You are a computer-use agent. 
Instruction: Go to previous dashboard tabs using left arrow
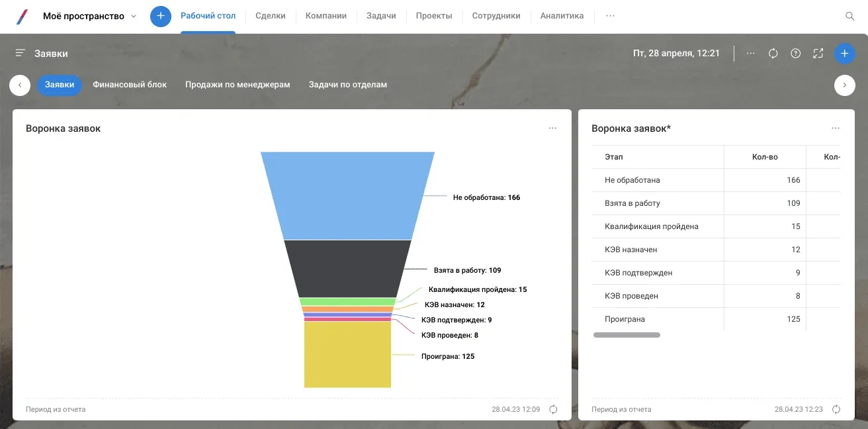click(x=20, y=85)
